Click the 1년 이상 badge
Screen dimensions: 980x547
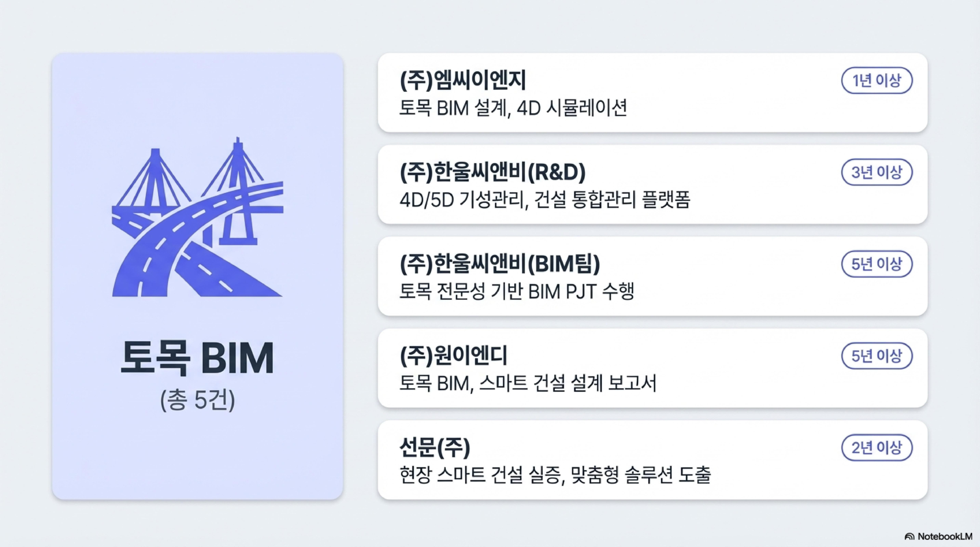pos(877,80)
